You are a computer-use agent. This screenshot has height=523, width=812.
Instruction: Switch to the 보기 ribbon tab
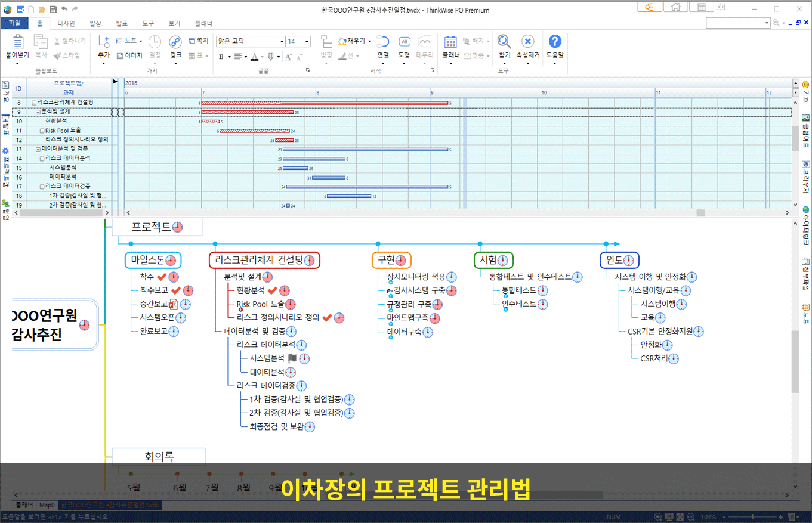pos(174,23)
